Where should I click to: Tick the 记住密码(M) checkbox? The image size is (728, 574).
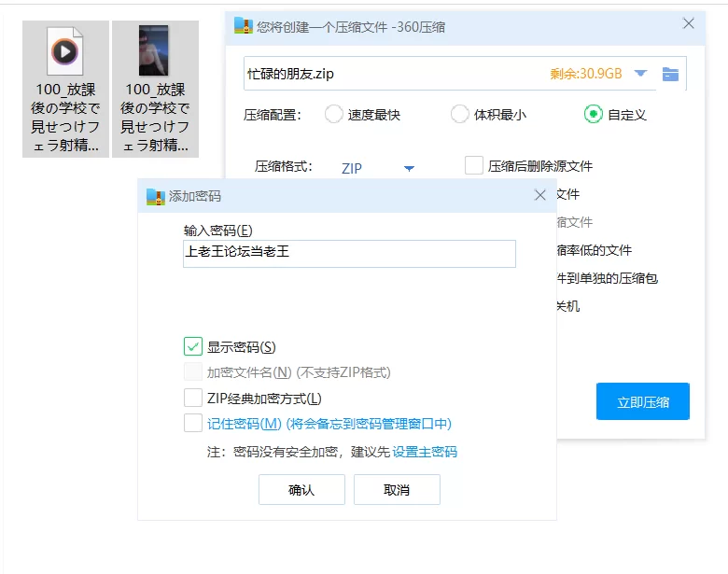pos(192,423)
